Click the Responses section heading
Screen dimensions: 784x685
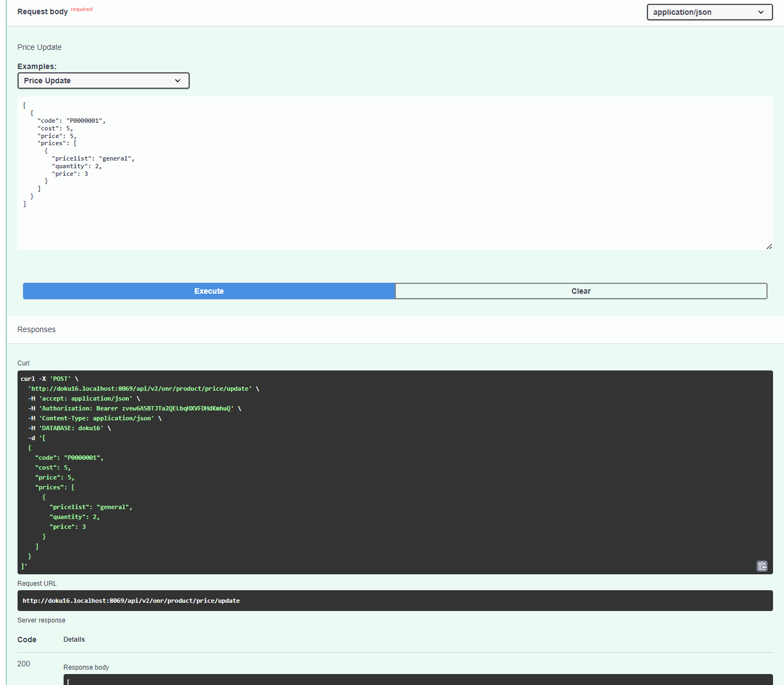click(x=36, y=329)
